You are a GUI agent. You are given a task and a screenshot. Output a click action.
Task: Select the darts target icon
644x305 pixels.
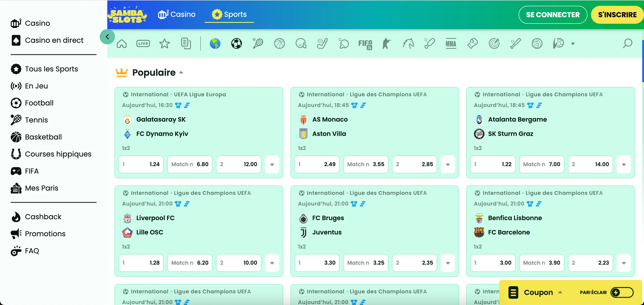click(494, 44)
